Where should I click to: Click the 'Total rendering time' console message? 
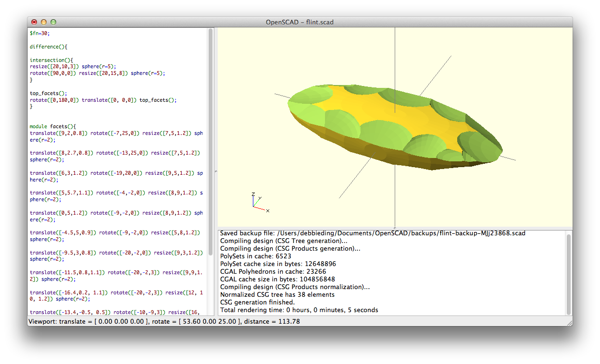pos(299,310)
